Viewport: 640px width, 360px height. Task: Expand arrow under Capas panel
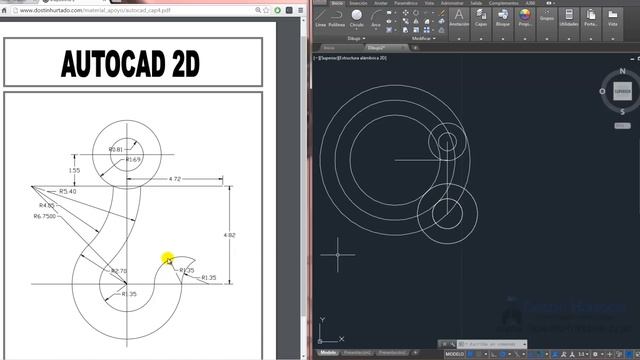pos(481,39)
